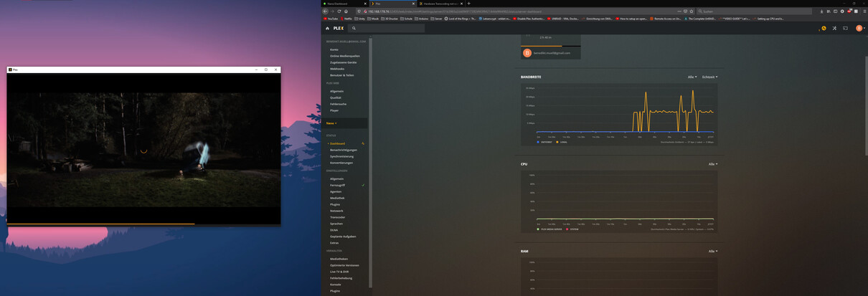Open the browser downloads icon
Screen dimensions: 868x296
pyautogui.click(x=821, y=11)
